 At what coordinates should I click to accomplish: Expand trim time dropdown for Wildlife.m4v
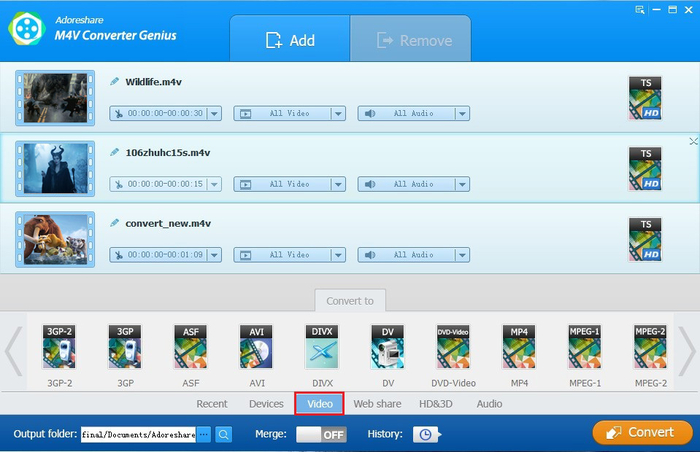pos(214,113)
